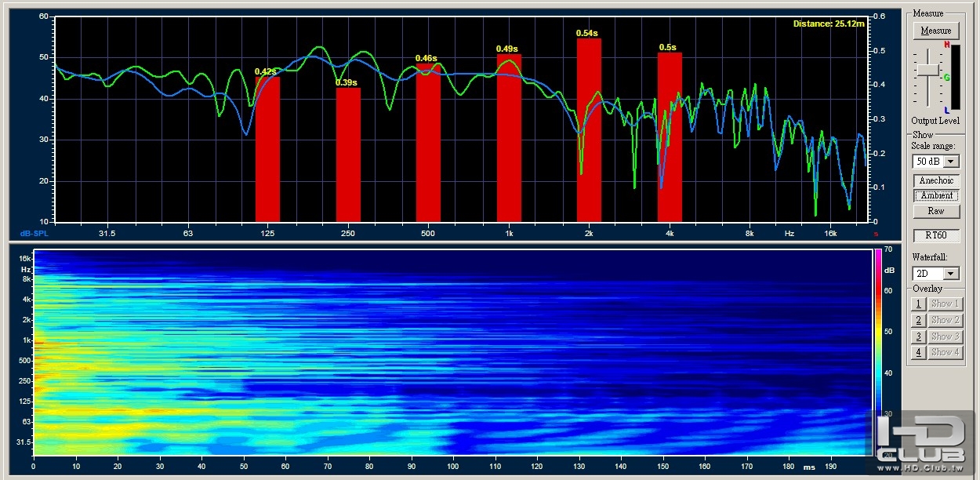Click the Measure button
980x480 pixels.
(936, 31)
